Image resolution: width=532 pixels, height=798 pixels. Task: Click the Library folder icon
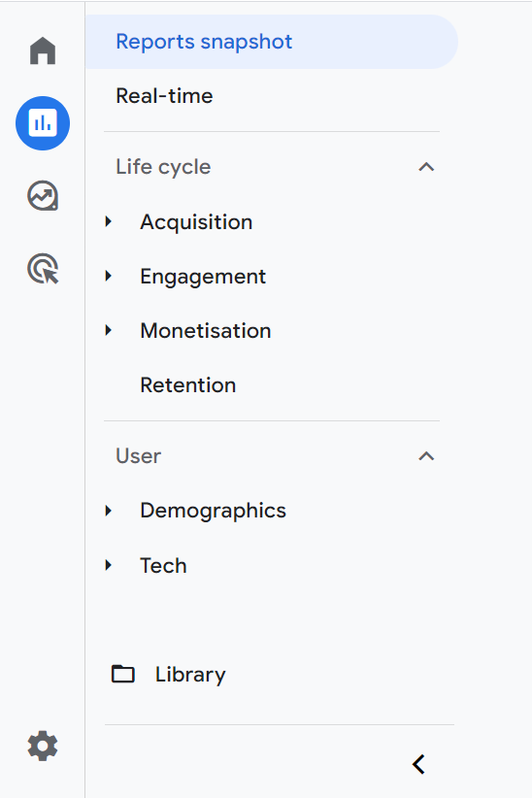pos(122,674)
